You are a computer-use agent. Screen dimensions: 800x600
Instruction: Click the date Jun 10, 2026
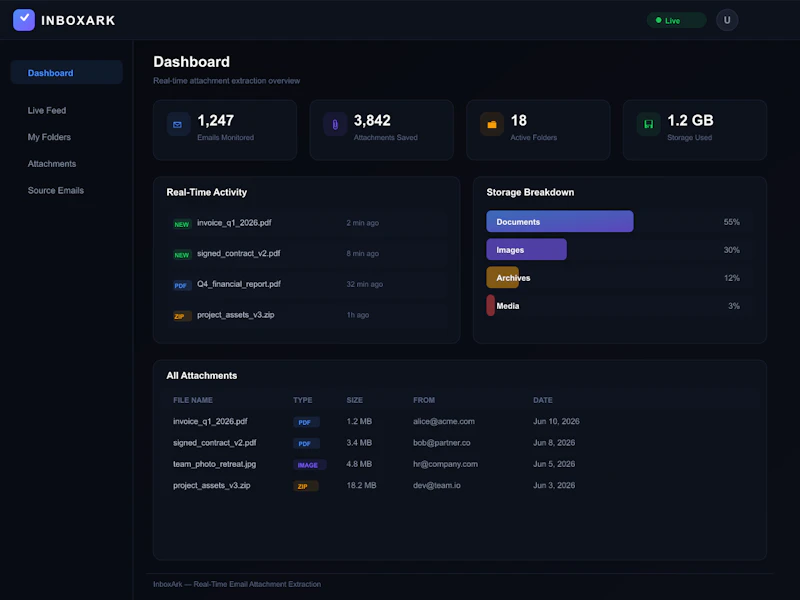(x=556, y=421)
